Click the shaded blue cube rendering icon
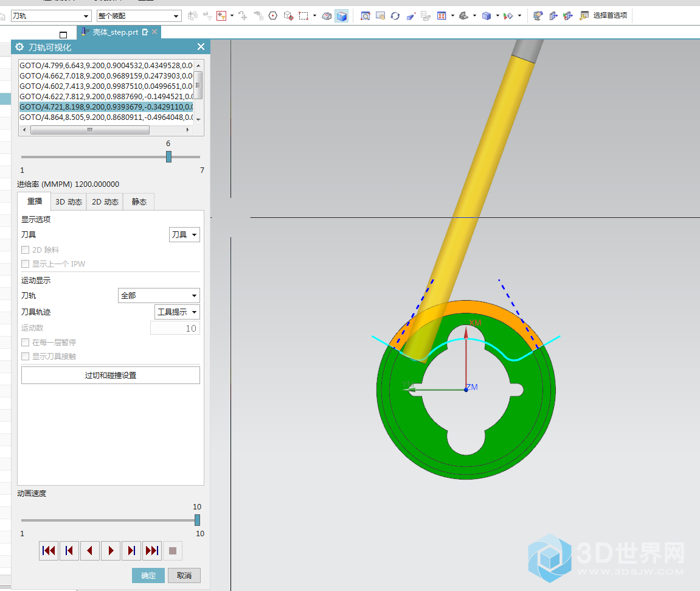This screenshot has width=700, height=591. coord(487,16)
